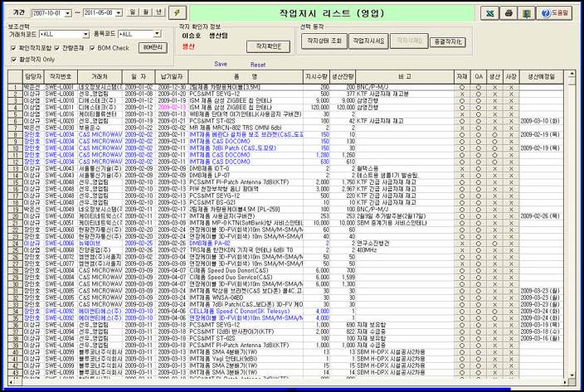This screenshot has height=392, width=584.
Task: Select row header number 20
Action: coord(15,216)
